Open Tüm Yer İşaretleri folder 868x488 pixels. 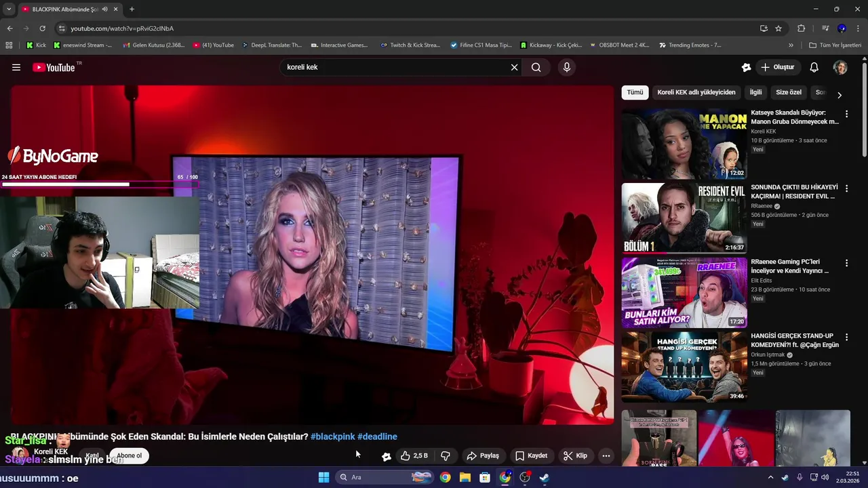click(835, 45)
